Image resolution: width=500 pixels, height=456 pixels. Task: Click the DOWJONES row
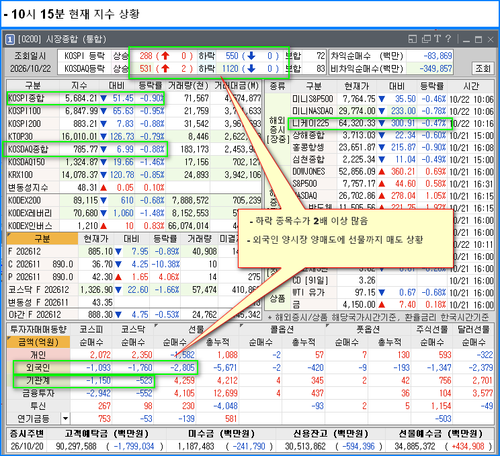click(392, 172)
